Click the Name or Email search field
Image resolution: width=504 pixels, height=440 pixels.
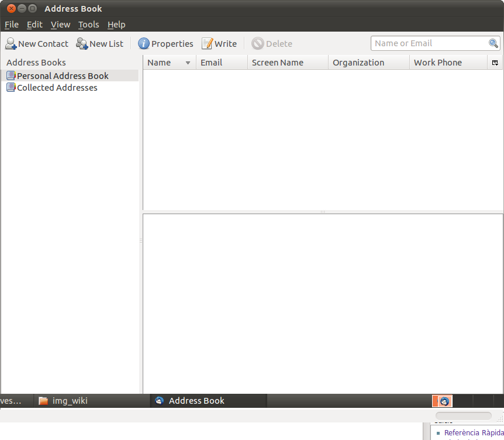point(429,43)
